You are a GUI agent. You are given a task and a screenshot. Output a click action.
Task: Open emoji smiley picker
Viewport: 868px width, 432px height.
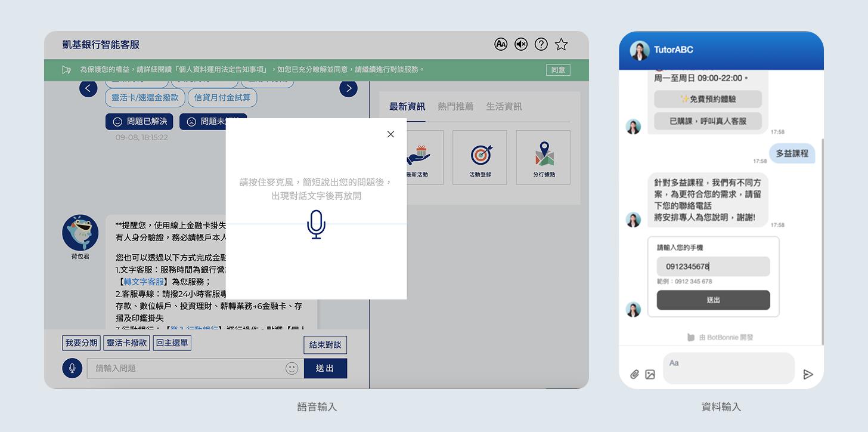point(292,368)
